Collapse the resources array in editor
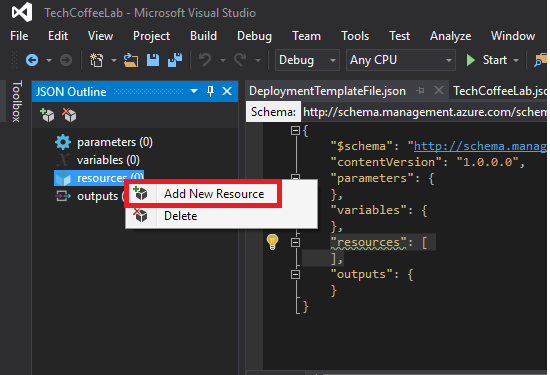 (x=295, y=242)
